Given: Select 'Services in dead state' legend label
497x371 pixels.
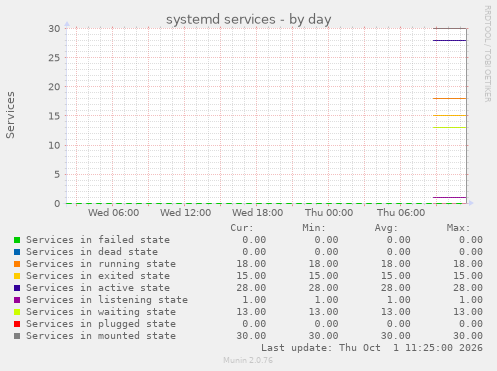Looking at the screenshot, I should pyautogui.click(x=92, y=252).
